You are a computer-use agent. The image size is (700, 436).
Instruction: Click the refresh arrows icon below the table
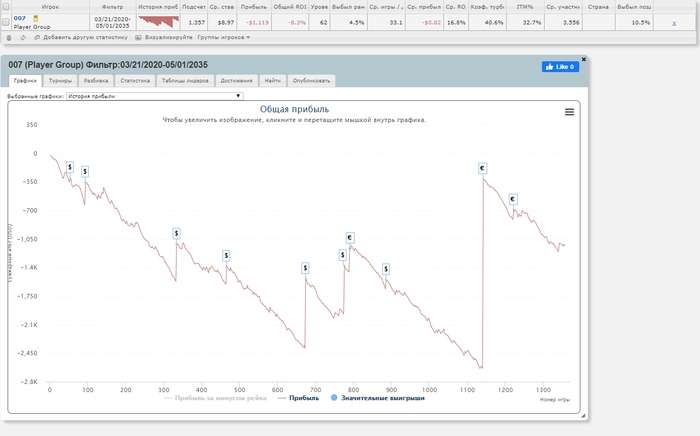tap(23, 38)
